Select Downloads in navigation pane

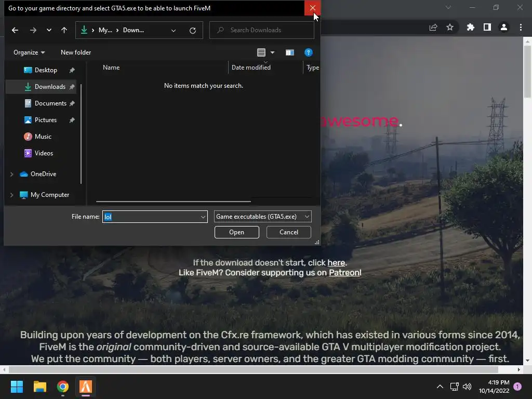point(41,87)
